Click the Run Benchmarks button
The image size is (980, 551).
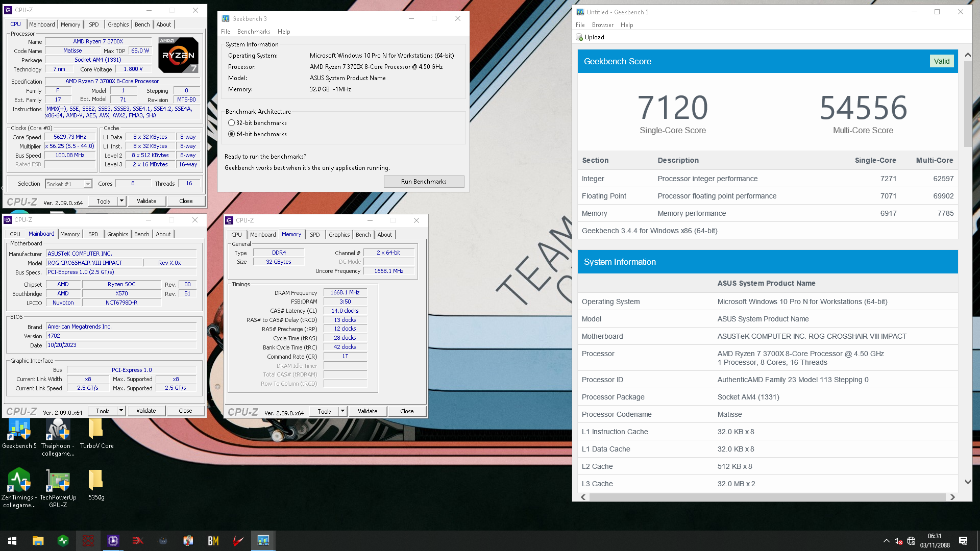[424, 182]
